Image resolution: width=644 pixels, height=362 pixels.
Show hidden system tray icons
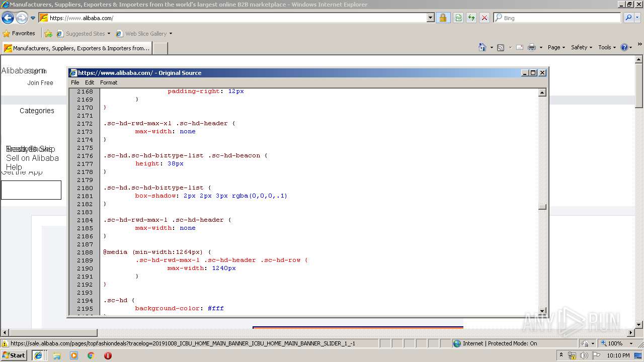[561, 355]
